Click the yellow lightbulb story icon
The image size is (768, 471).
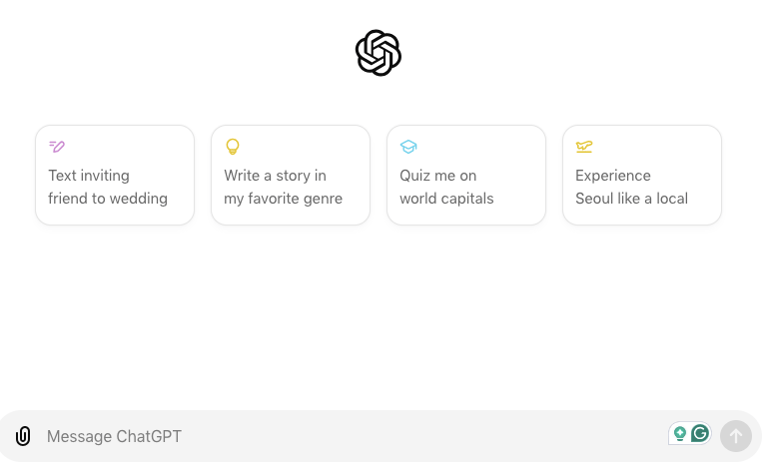pyautogui.click(x=233, y=147)
